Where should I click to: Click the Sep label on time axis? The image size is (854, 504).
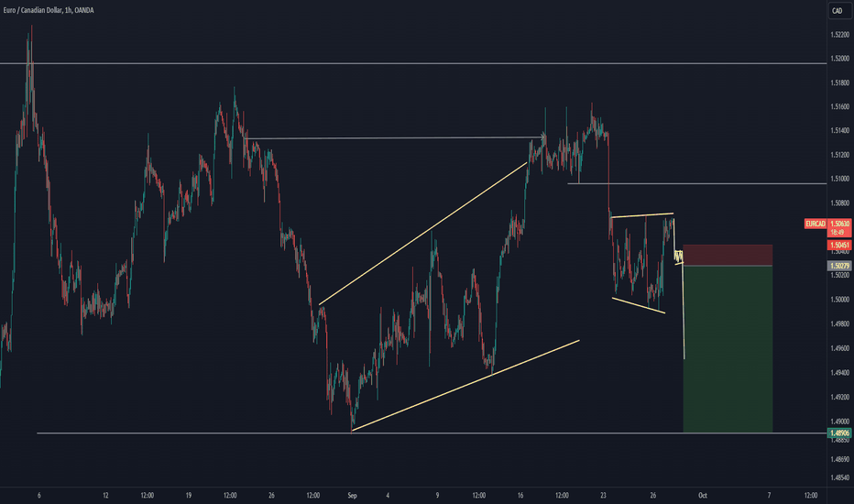(353, 496)
